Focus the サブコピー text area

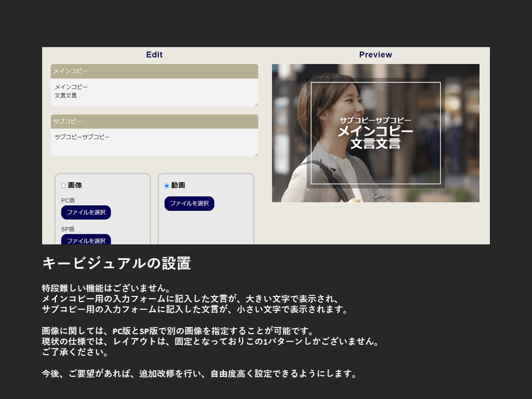pyautogui.click(x=154, y=142)
